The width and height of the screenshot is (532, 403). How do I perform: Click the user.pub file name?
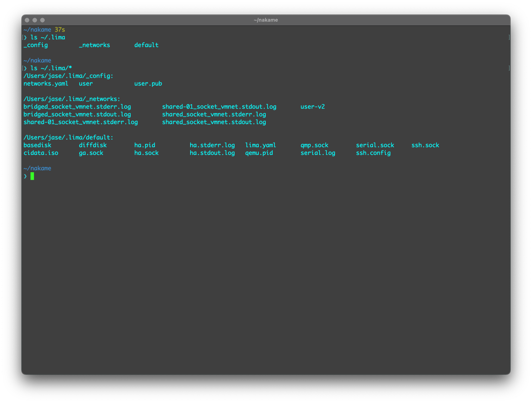pos(148,84)
